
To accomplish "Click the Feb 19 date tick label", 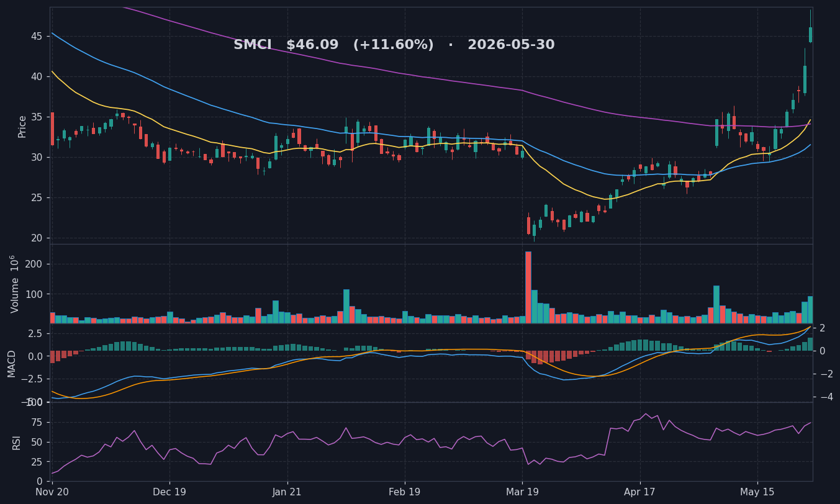I will 405,492.
